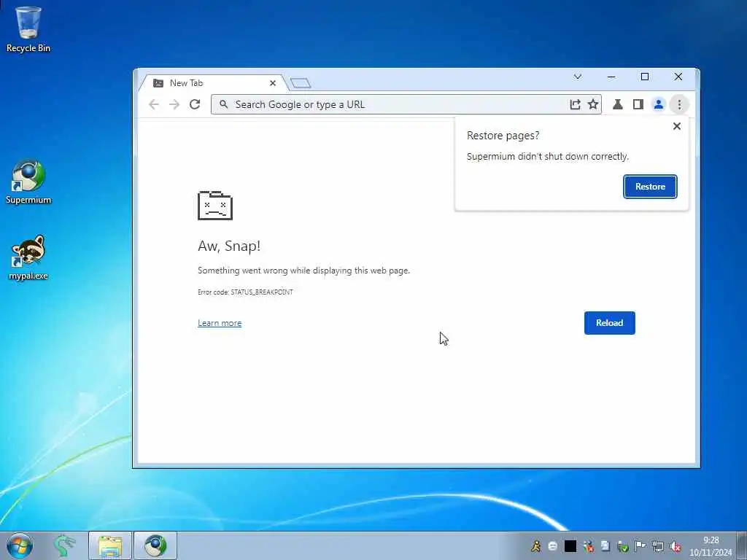
Task: Click the STATUS_BREAKPOINT error code text
Action: tap(262, 292)
